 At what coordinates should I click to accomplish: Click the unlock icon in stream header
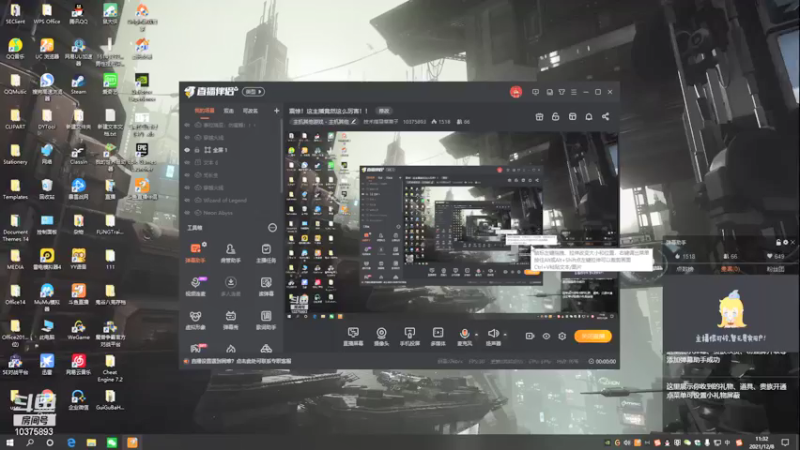coord(556,117)
